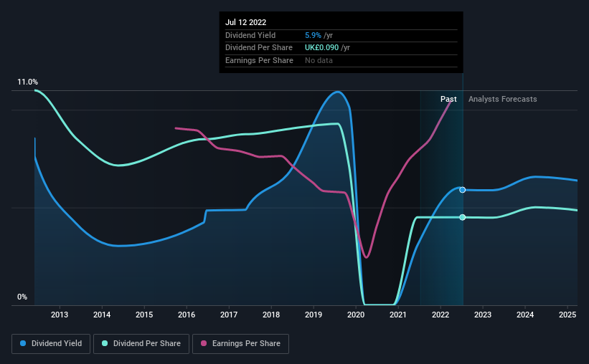Click 'Dividend Per Share' row label in tooltip
The image size is (589, 364).
259,48
